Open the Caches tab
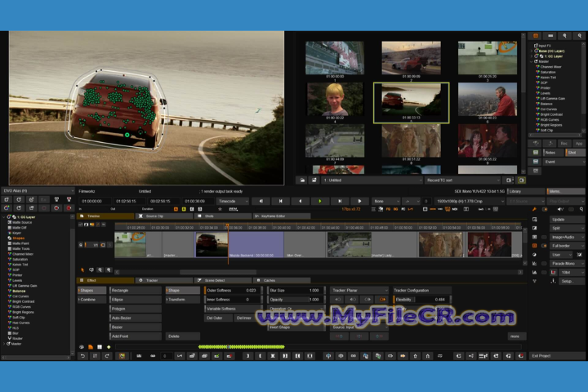 click(x=282, y=280)
